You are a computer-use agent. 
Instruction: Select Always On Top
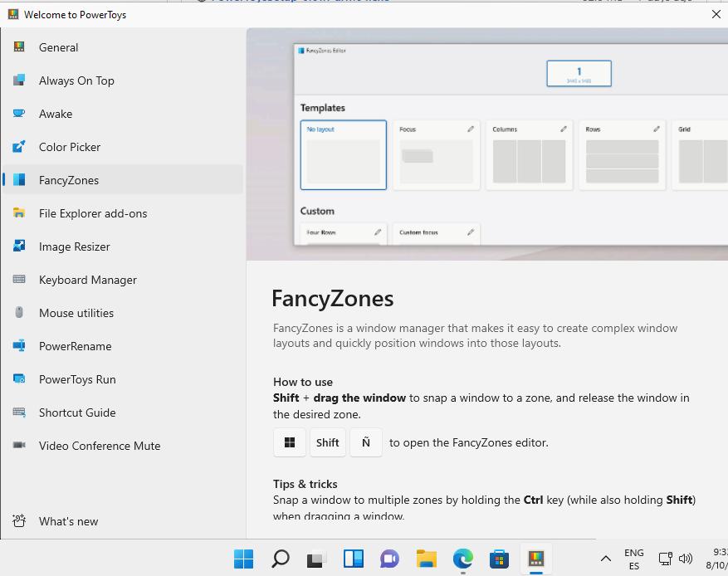[76, 81]
